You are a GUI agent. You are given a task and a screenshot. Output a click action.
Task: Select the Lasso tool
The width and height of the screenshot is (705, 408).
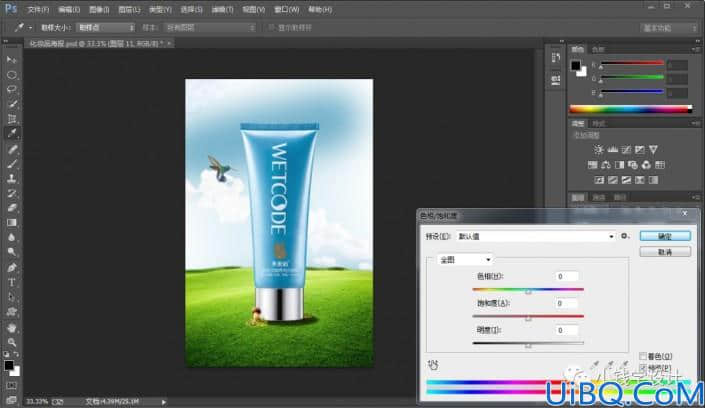coord(12,89)
